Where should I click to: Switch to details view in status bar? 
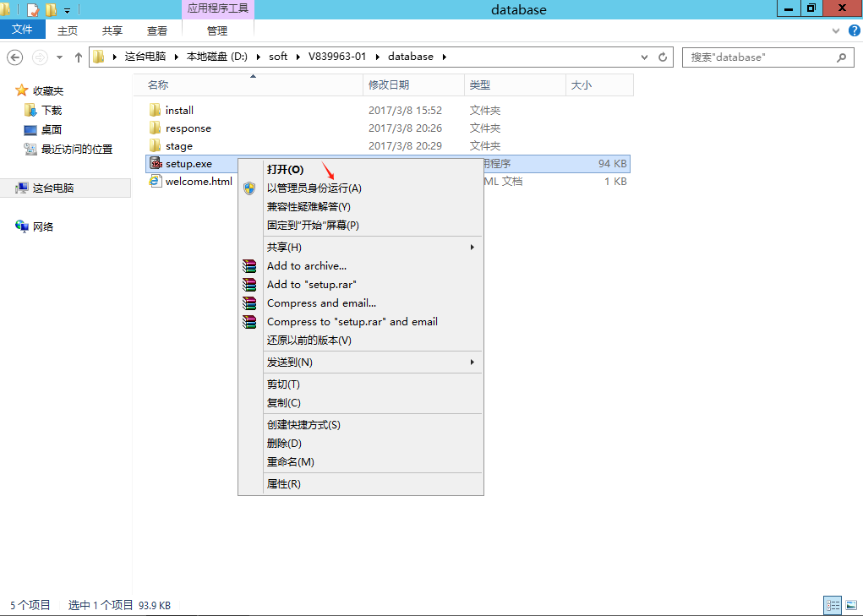click(x=833, y=605)
